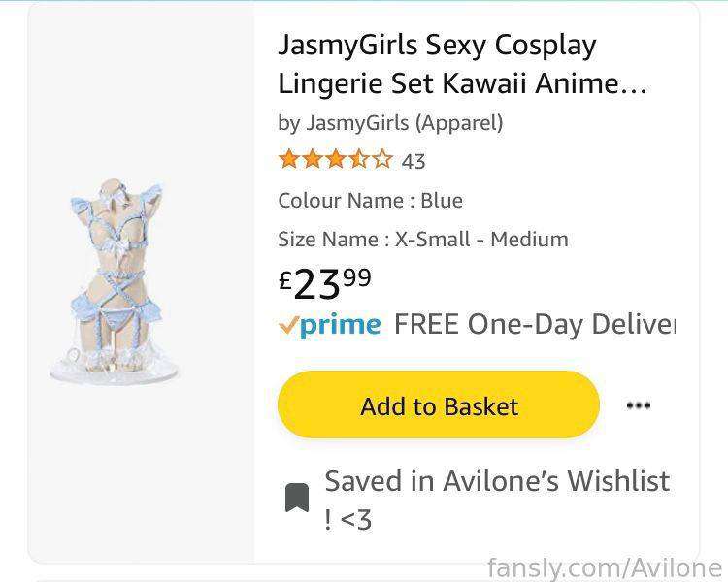Viewport: 728px width, 582px height.
Task: Click the empty fifth rating star
Action: point(382,159)
